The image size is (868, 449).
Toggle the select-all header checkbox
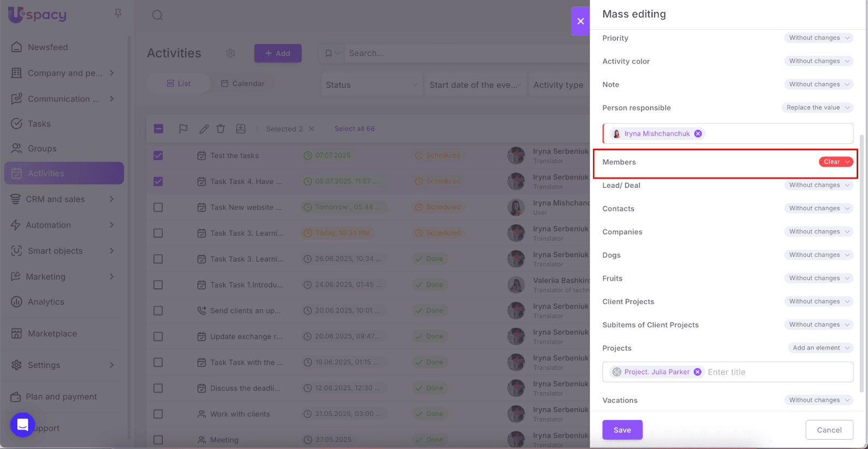[x=158, y=129]
